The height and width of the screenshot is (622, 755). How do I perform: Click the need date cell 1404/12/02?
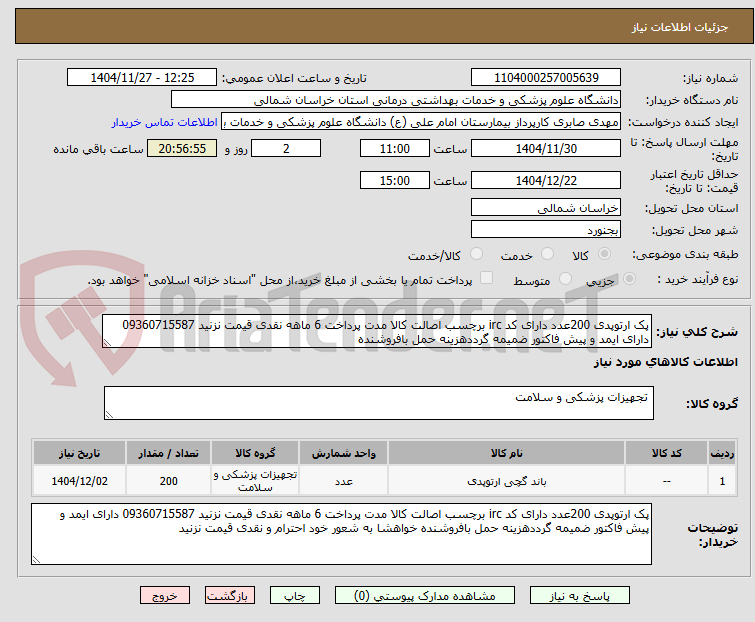pos(79,480)
